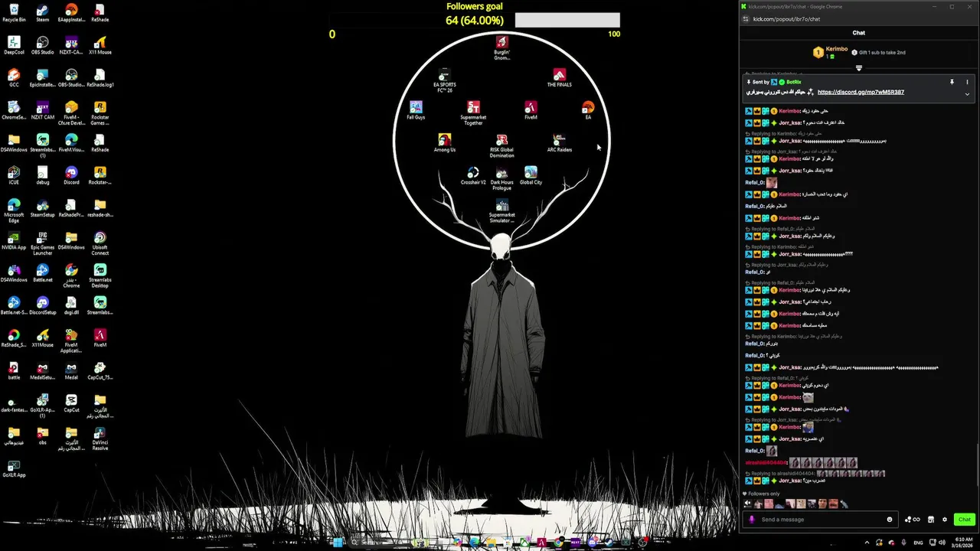Select the RISK Global Domination icon
The image size is (980, 551).
pyautogui.click(x=501, y=145)
